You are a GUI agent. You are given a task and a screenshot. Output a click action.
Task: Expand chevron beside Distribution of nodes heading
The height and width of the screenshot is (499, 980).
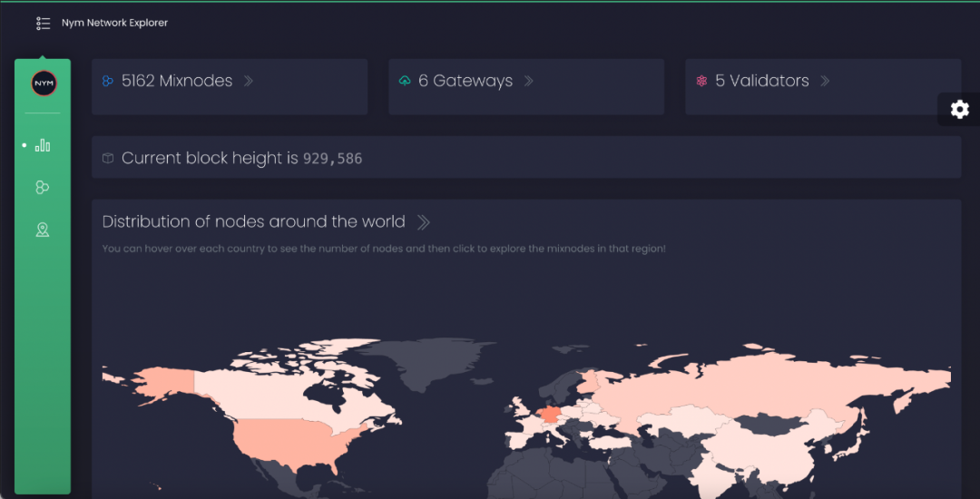point(423,221)
